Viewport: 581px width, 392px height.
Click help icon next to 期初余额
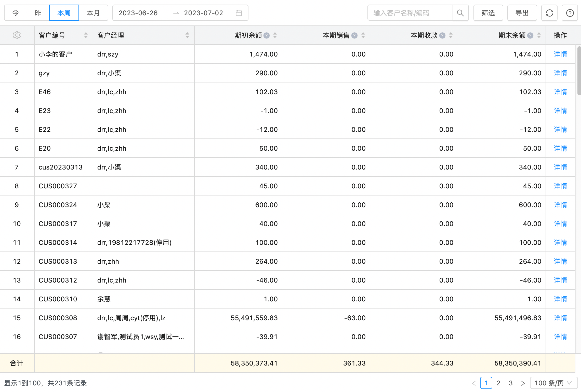267,35
